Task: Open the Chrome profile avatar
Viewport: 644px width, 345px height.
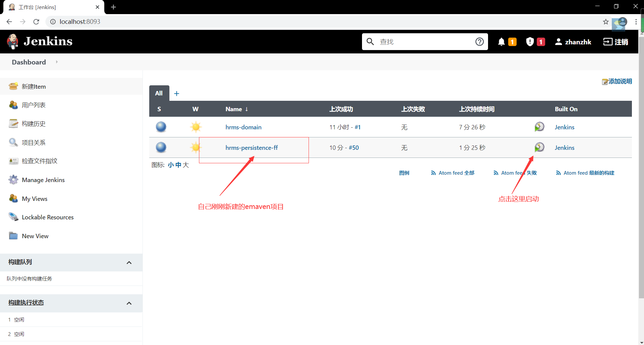Action: (x=622, y=22)
